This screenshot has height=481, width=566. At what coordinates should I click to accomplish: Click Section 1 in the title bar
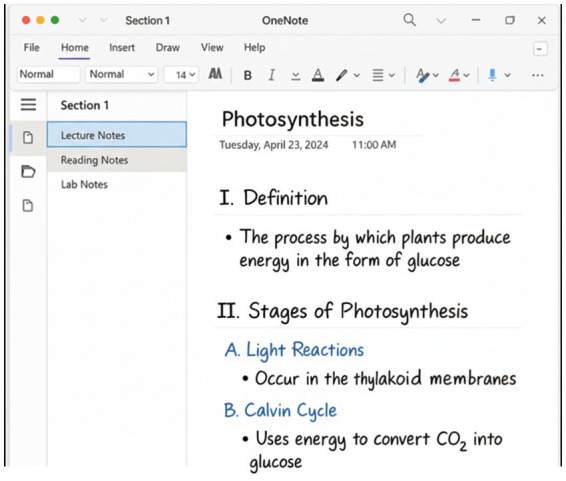coord(147,21)
